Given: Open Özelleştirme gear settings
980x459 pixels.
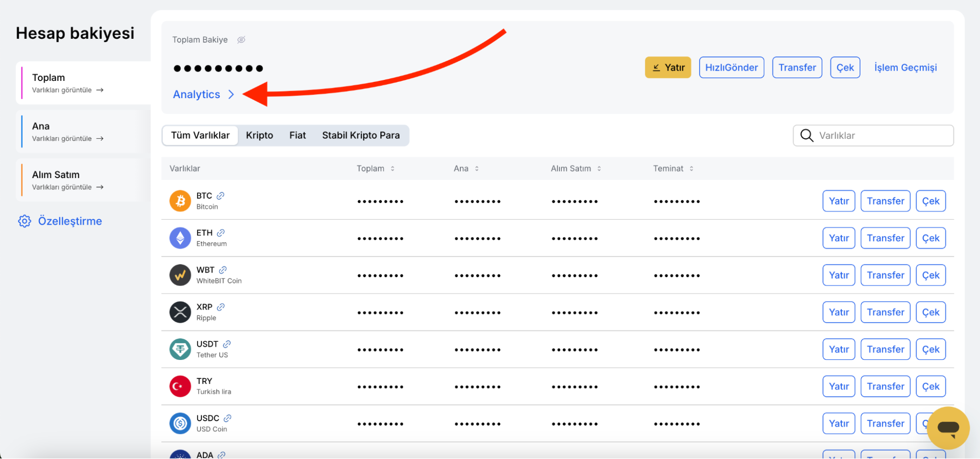Looking at the screenshot, I should 25,221.
